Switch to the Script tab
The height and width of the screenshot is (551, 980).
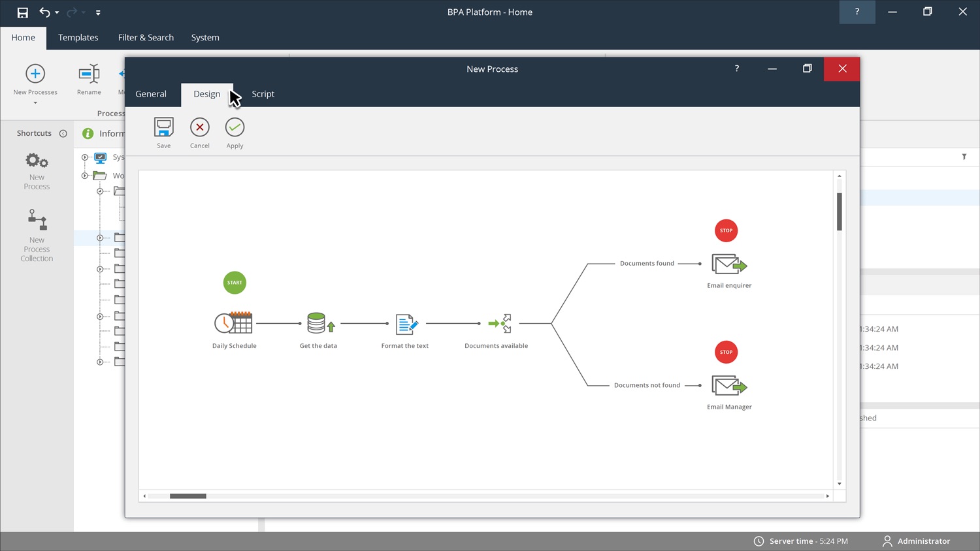[263, 94]
